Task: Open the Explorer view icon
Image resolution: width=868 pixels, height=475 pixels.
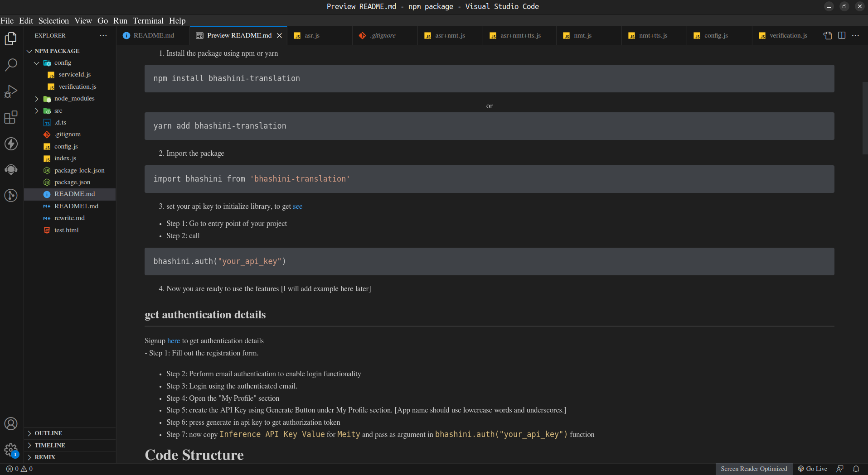Action: (x=11, y=39)
